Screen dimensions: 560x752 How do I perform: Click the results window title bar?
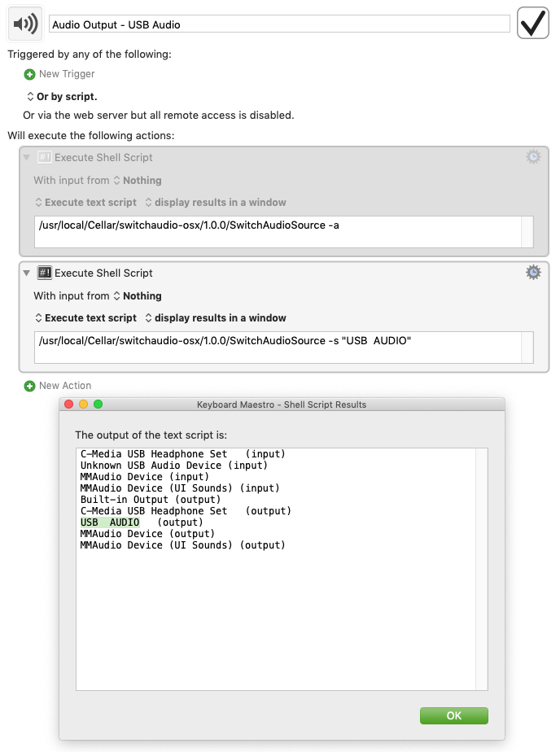282,404
